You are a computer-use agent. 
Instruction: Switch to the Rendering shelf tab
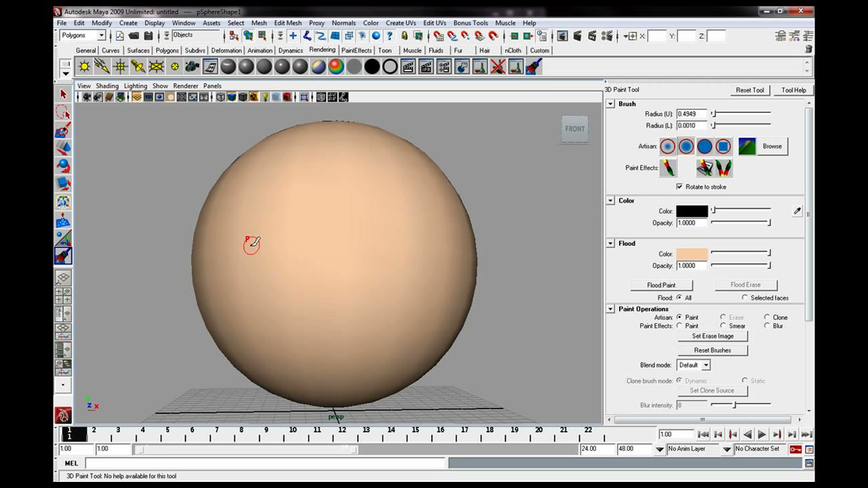click(x=322, y=50)
